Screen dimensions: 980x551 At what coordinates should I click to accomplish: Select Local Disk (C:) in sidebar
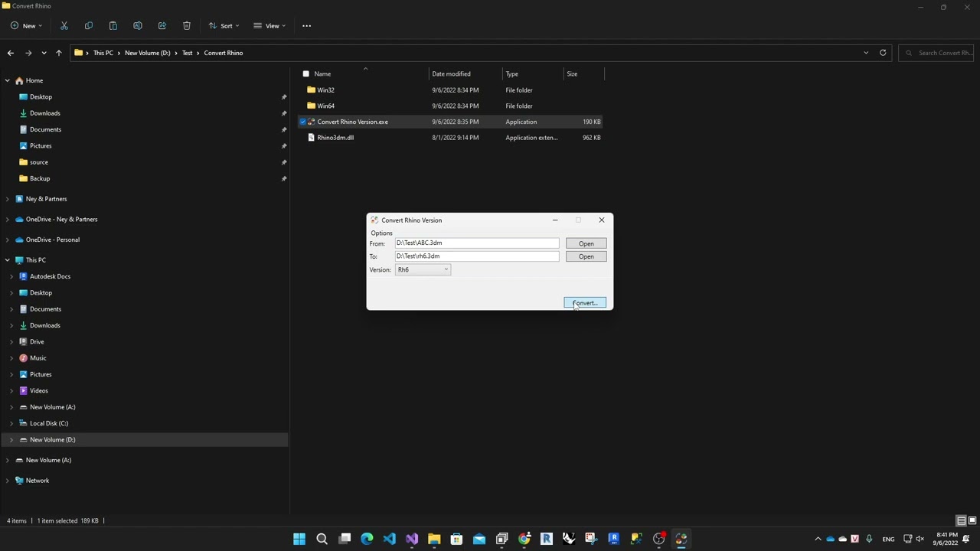pos(49,423)
